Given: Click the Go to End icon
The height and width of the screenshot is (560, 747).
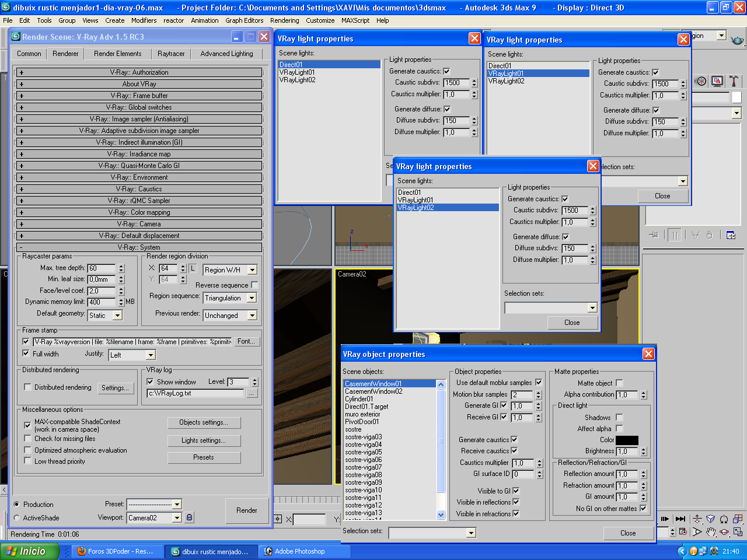Looking at the screenshot, I should (x=680, y=519).
